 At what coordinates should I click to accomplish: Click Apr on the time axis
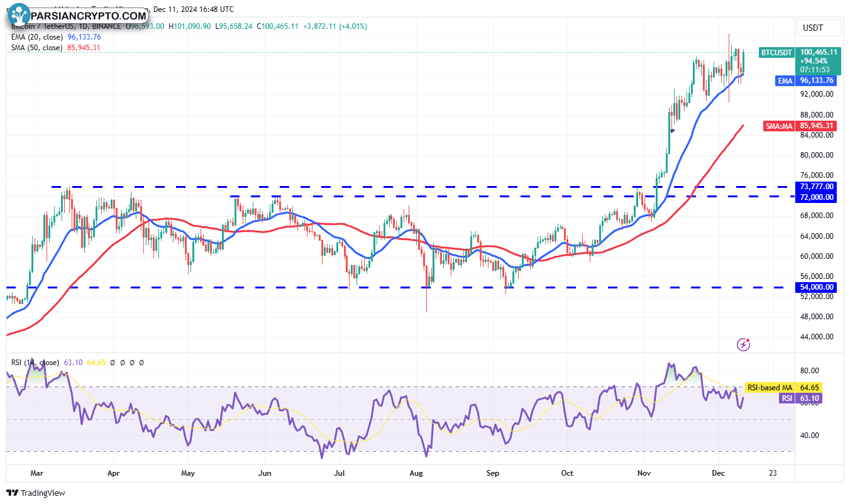tap(113, 473)
